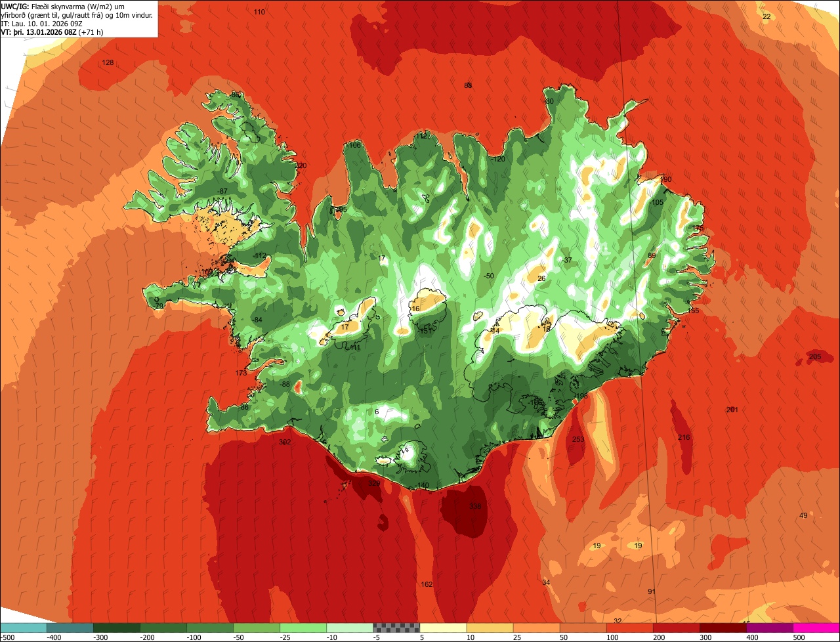Click the legend swatch between 50 and 100

pyautogui.click(x=583, y=628)
